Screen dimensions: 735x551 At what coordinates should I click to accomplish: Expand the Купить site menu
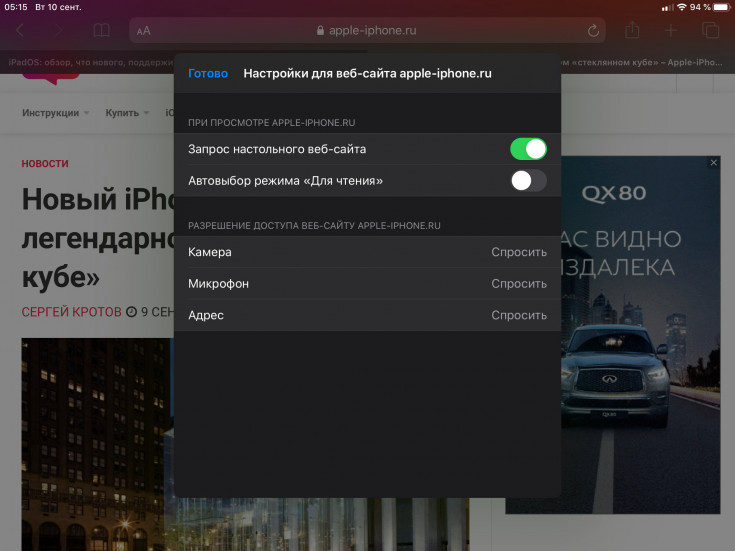(127, 113)
